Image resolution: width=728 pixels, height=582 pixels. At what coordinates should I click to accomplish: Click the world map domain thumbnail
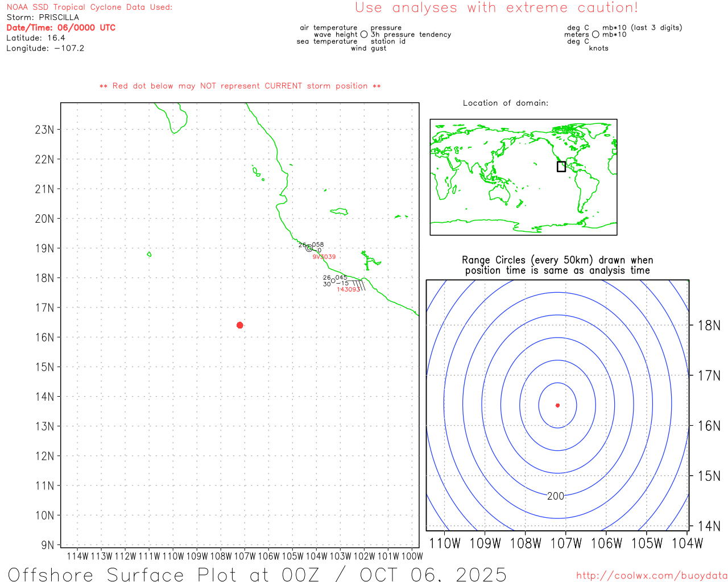coord(524,177)
